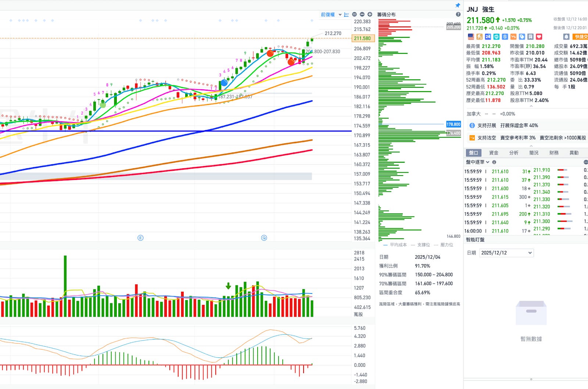This screenshot has width=588, height=389.
Task: Click the 52周最高 212.270 value
Action: [496, 80]
